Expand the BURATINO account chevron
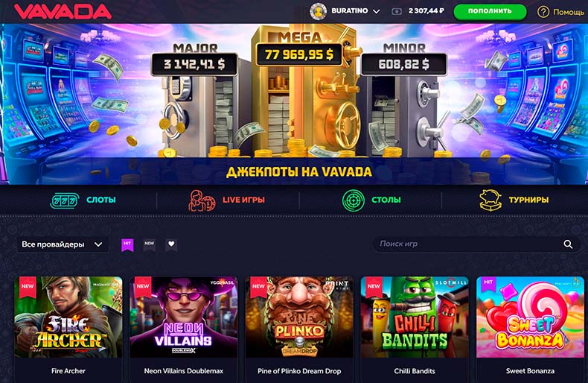 click(x=377, y=12)
